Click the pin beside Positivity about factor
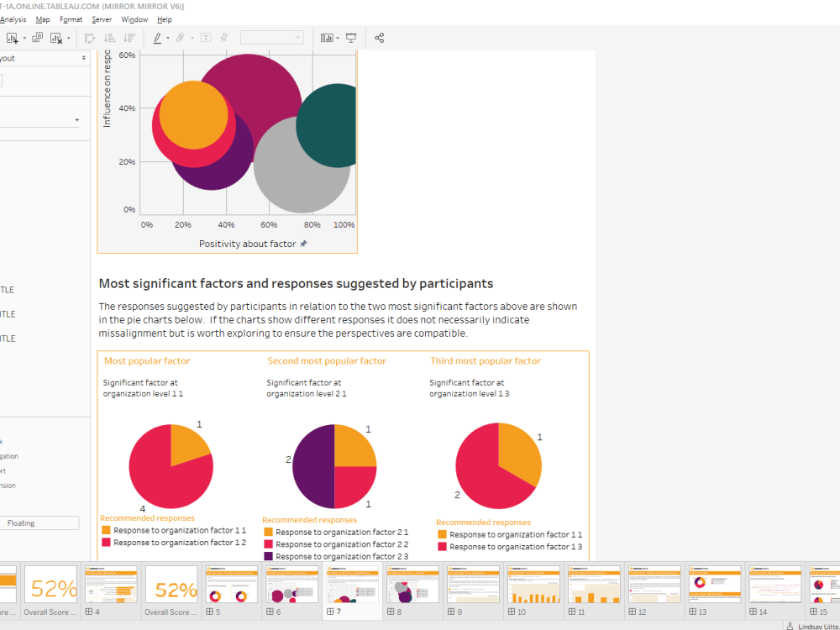Screen dimensions: 840x630 (x=304, y=244)
